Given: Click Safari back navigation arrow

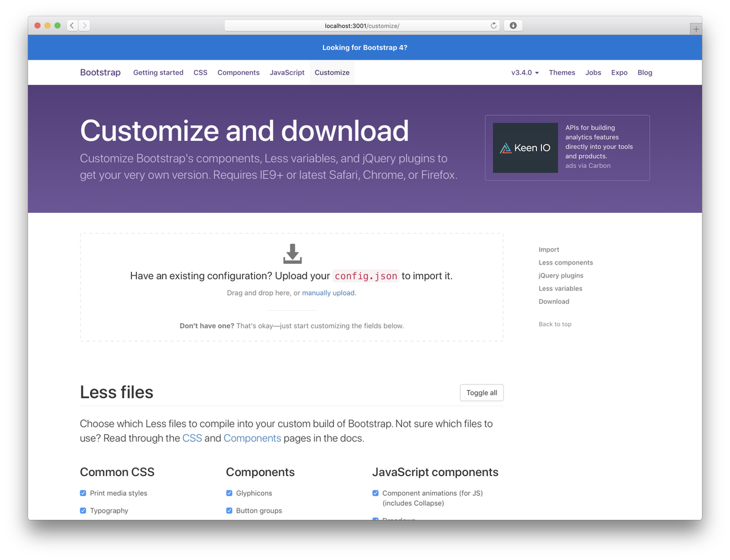Looking at the screenshot, I should pos(72,26).
